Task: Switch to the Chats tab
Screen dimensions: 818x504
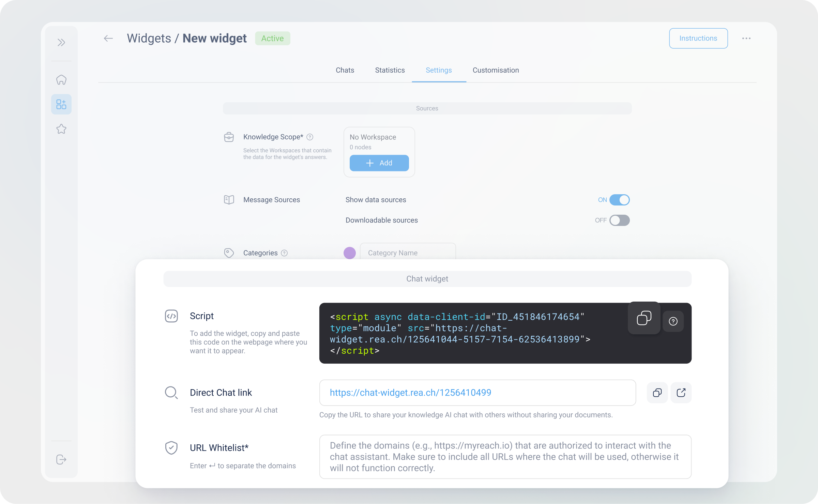Action: 345,70
